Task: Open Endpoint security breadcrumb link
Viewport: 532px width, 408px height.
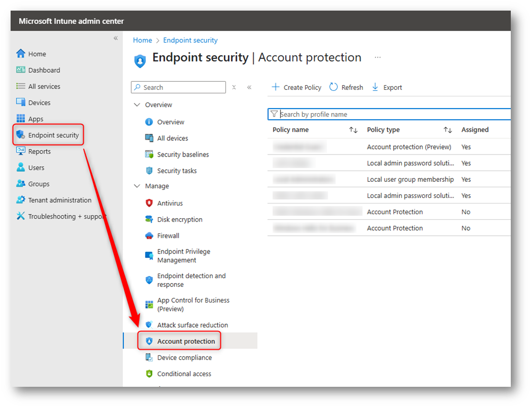Action: pyautogui.click(x=190, y=40)
